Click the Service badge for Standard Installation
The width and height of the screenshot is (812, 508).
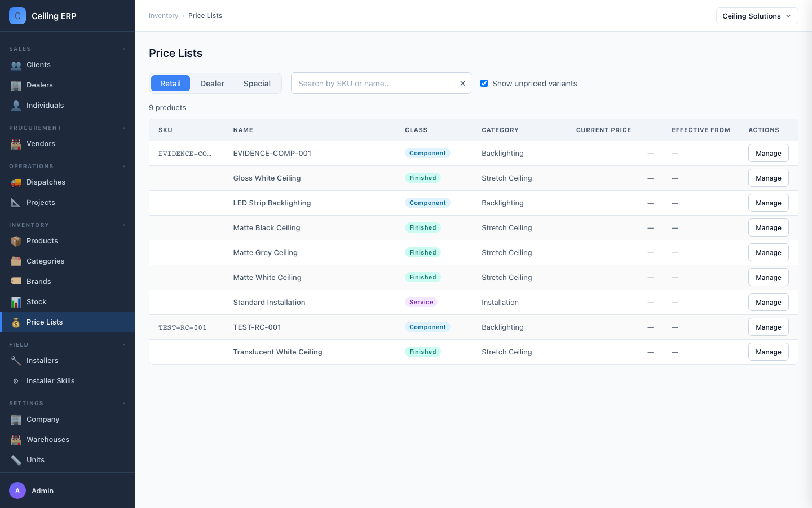(x=421, y=302)
